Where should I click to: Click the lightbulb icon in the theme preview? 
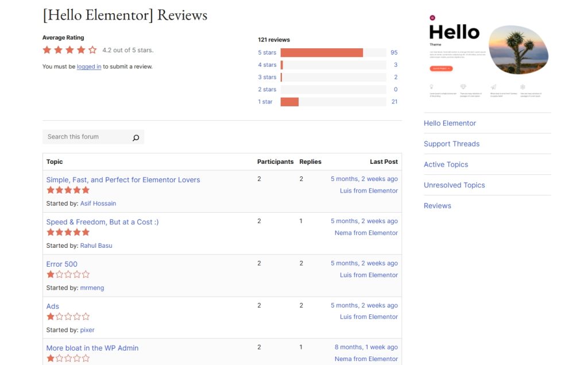pyautogui.click(x=431, y=86)
